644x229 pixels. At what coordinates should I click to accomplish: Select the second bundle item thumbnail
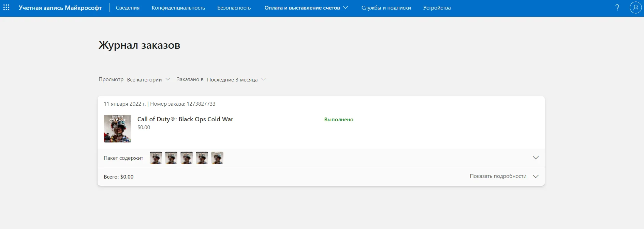[x=171, y=158]
